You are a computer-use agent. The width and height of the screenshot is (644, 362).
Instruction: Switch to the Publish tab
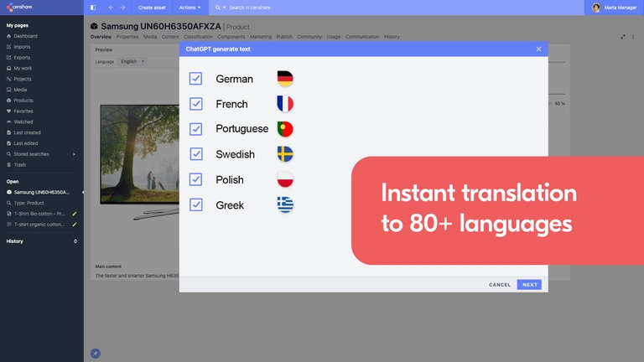coord(284,37)
